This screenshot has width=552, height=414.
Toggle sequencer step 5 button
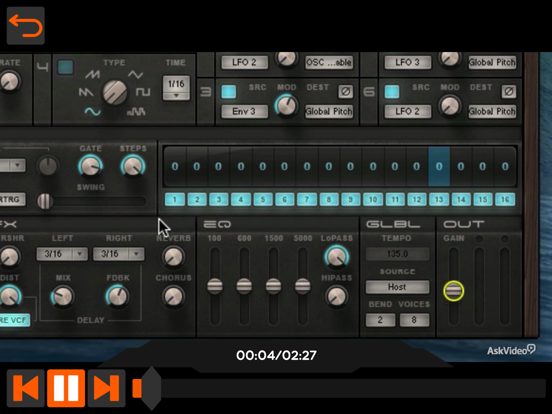point(263,200)
